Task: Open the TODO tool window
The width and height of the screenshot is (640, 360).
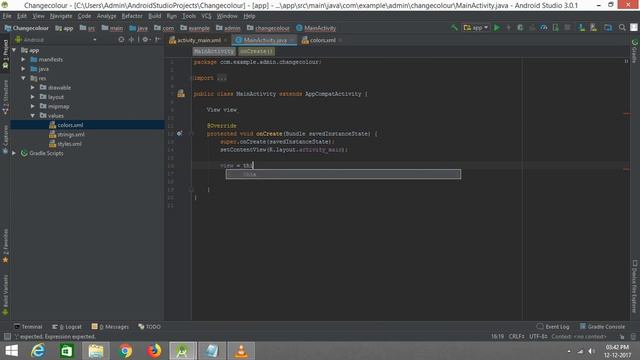Action: (149, 327)
